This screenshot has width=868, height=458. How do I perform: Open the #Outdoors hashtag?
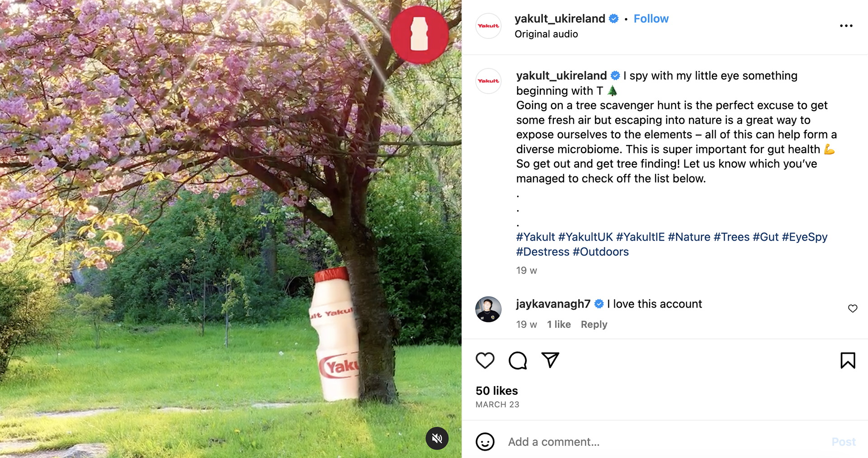(x=600, y=252)
